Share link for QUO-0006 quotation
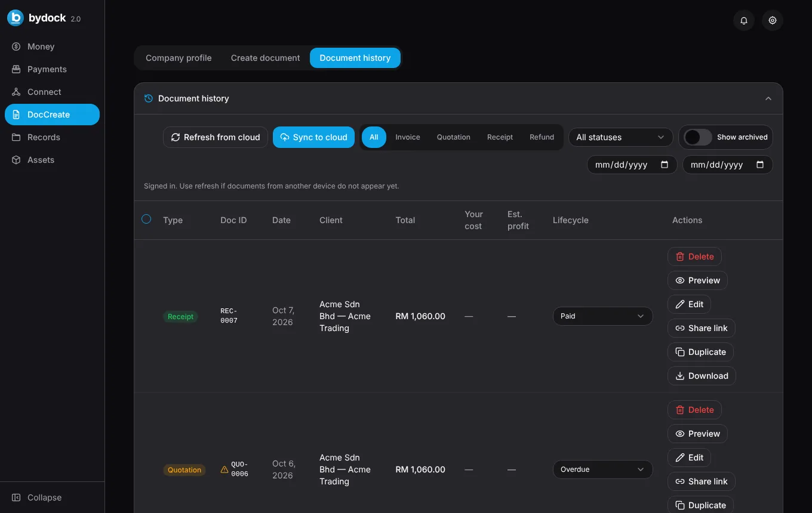The width and height of the screenshot is (812, 513). [x=701, y=481]
